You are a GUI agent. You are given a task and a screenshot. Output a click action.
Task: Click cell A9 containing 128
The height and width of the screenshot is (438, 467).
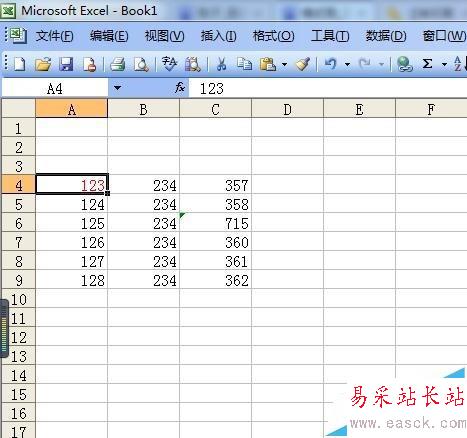pyautogui.click(x=72, y=280)
